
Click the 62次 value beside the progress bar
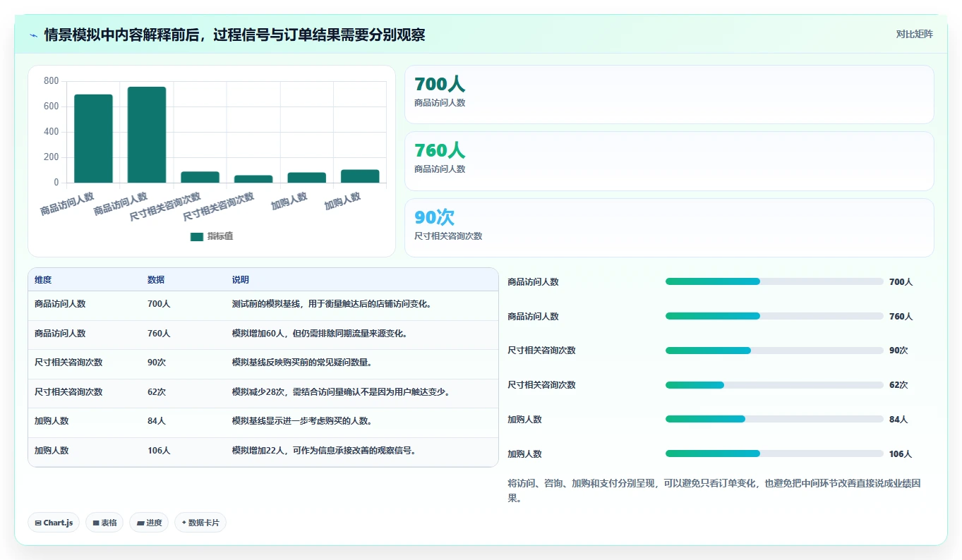(898, 385)
